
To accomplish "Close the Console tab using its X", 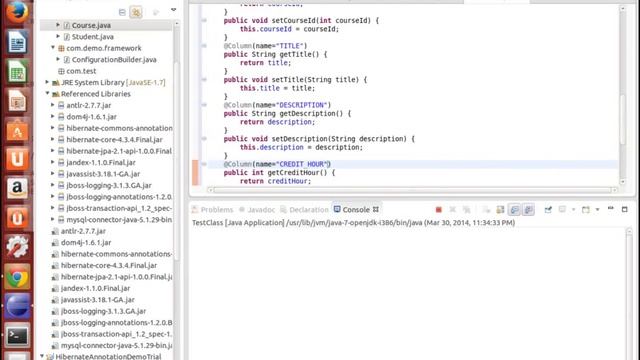I will (376, 209).
